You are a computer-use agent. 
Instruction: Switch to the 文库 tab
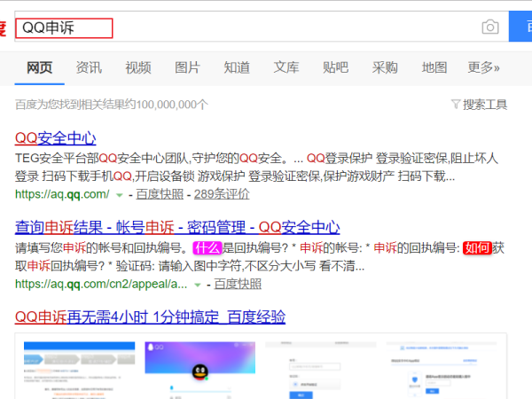[x=286, y=67]
